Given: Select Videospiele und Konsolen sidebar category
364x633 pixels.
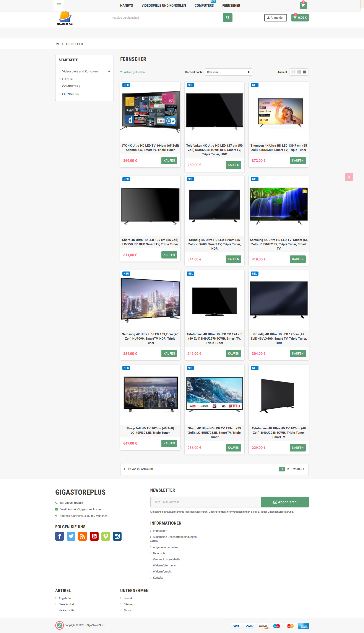Looking at the screenshot, I should pos(80,71).
